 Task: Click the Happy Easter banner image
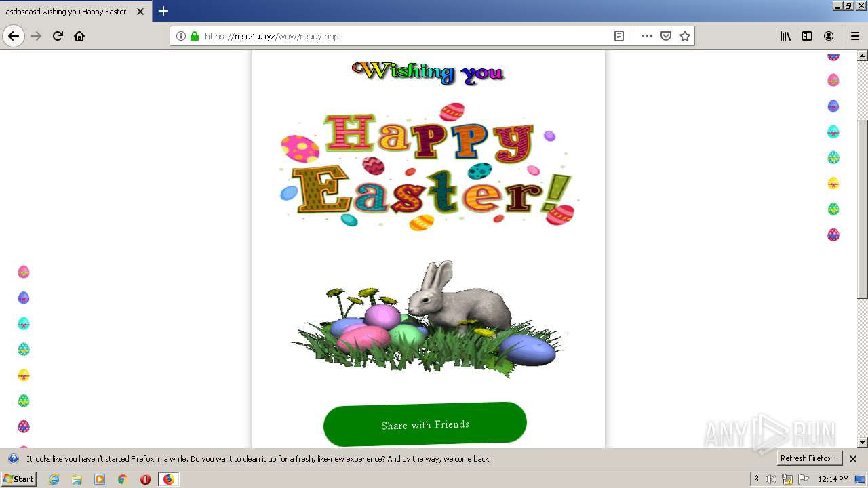pyautogui.click(x=429, y=167)
